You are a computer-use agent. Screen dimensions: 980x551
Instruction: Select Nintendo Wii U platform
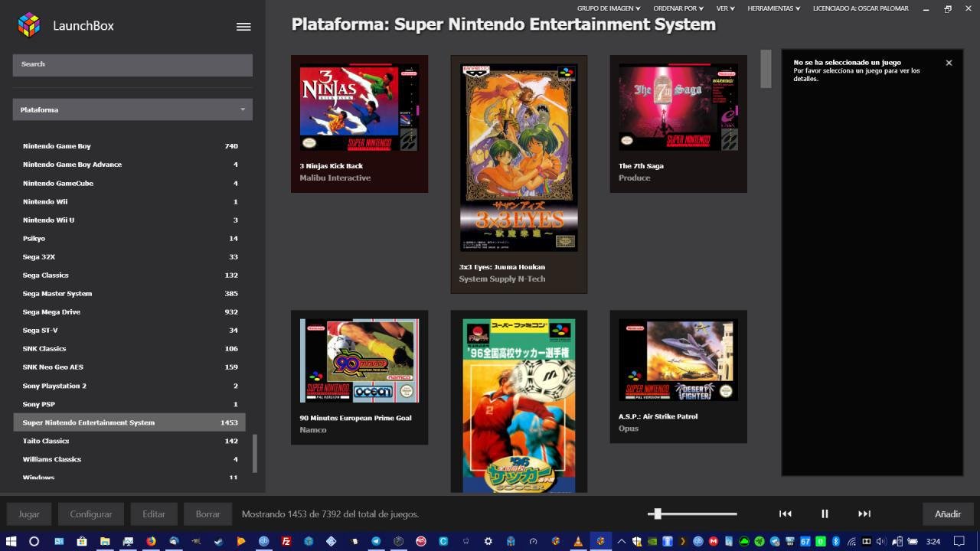point(130,220)
